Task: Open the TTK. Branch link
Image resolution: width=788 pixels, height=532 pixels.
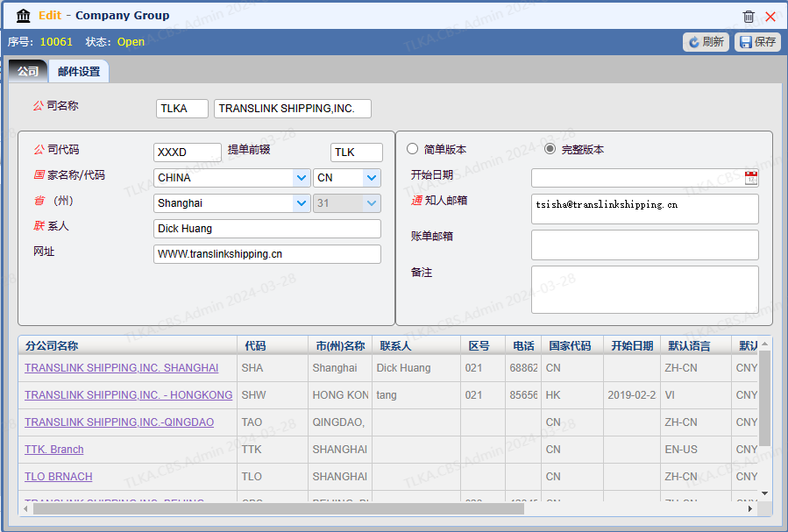Action: point(53,449)
